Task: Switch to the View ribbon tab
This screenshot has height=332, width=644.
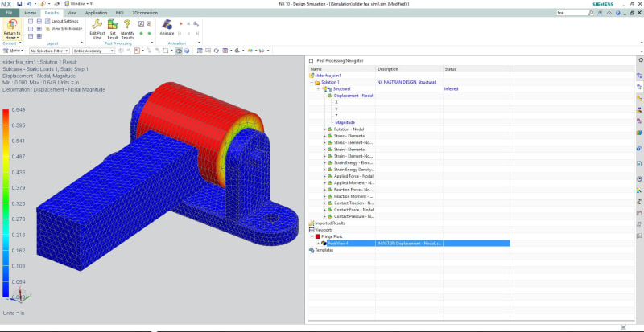Action: click(72, 13)
